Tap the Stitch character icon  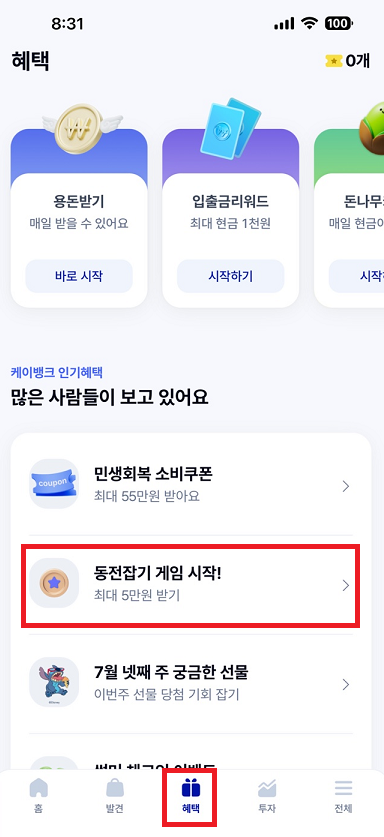point(54,682)
